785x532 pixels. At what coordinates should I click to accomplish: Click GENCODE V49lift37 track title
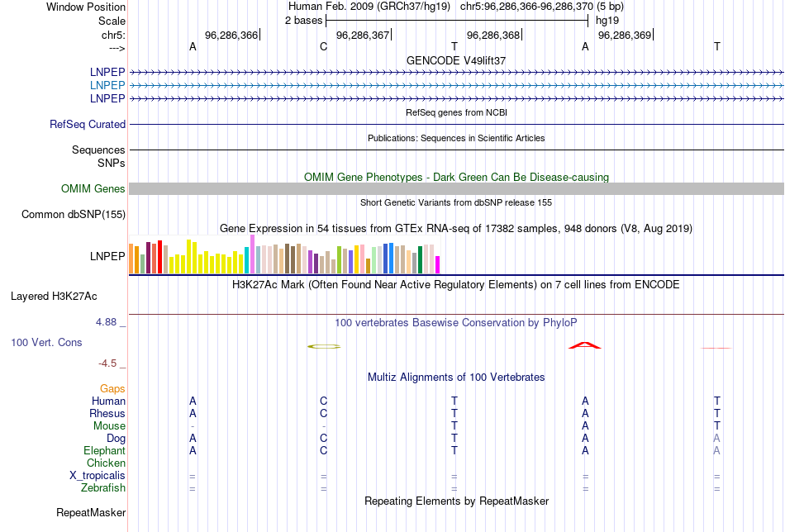[456, 60]
